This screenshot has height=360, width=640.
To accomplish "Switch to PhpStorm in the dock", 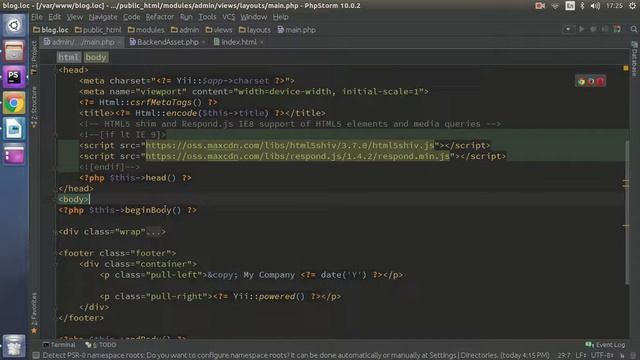I will tap(14, 77).
